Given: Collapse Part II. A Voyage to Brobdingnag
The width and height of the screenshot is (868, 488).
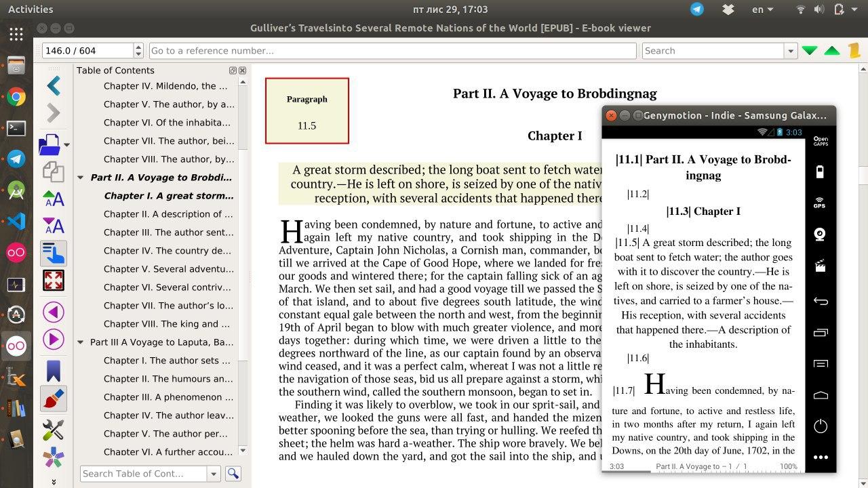Looking at the screenshot, I should (x=81, y=178).
